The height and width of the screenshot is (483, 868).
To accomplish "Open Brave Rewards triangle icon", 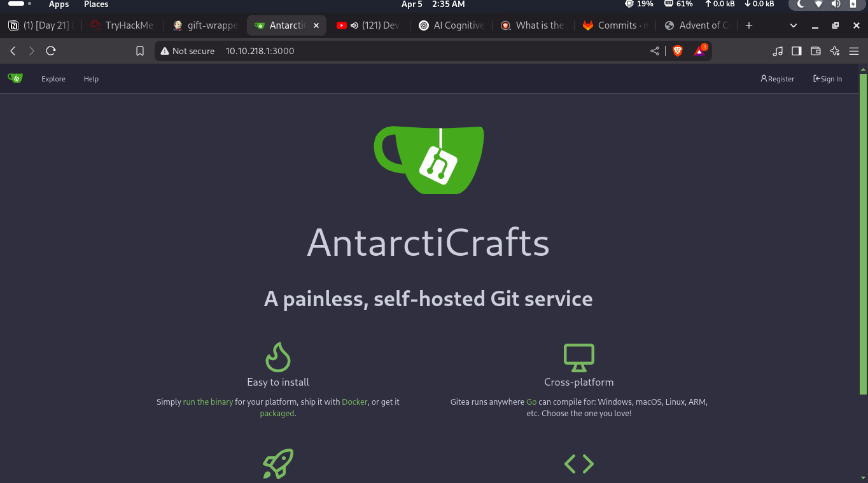I will pyautogui.click(x=699, y=51).
